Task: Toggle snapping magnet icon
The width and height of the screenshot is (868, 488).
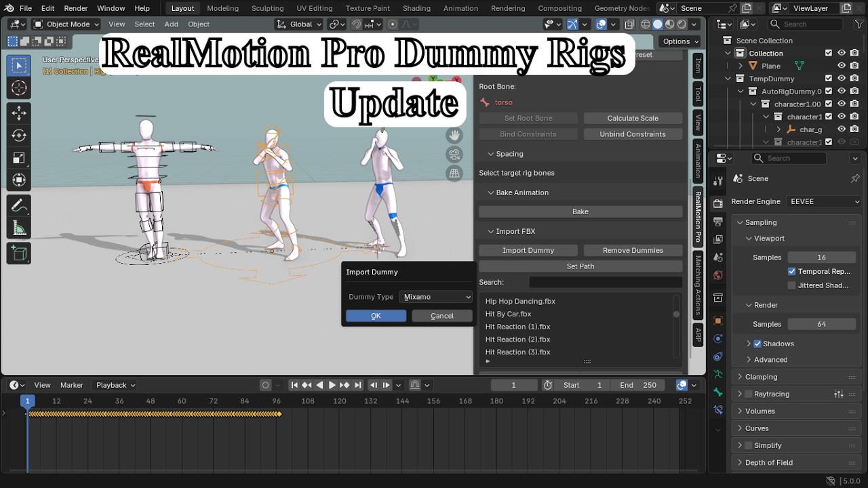Action: point(357,24)
